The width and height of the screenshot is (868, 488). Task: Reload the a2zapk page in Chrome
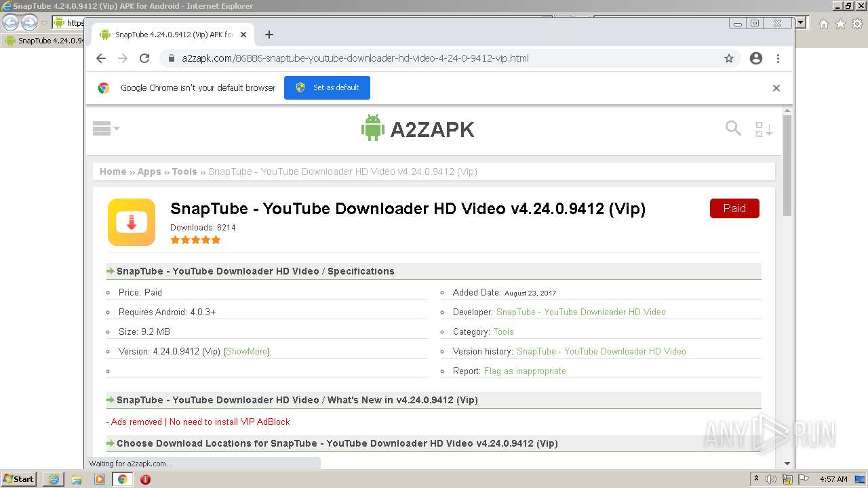click(144, 58)
